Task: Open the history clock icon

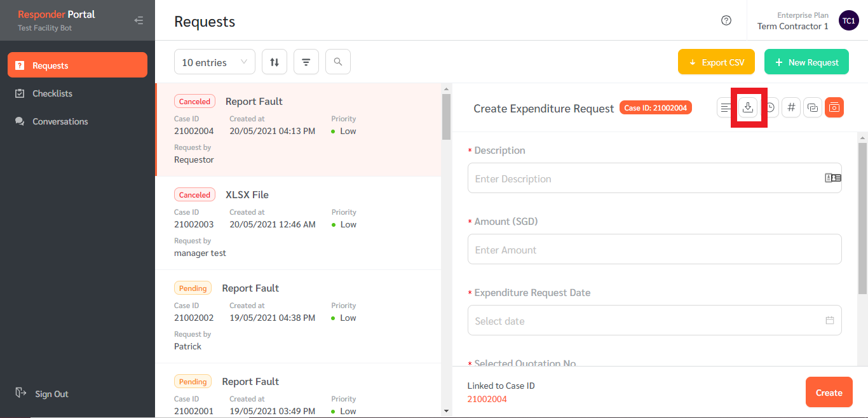Action: (770, 107)
